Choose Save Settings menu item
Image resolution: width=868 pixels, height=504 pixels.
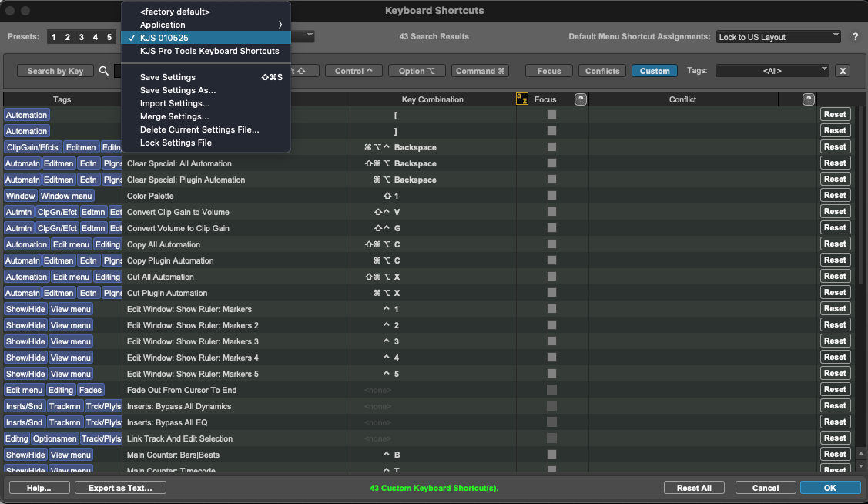pyautogui.click(x=206, y=77)
